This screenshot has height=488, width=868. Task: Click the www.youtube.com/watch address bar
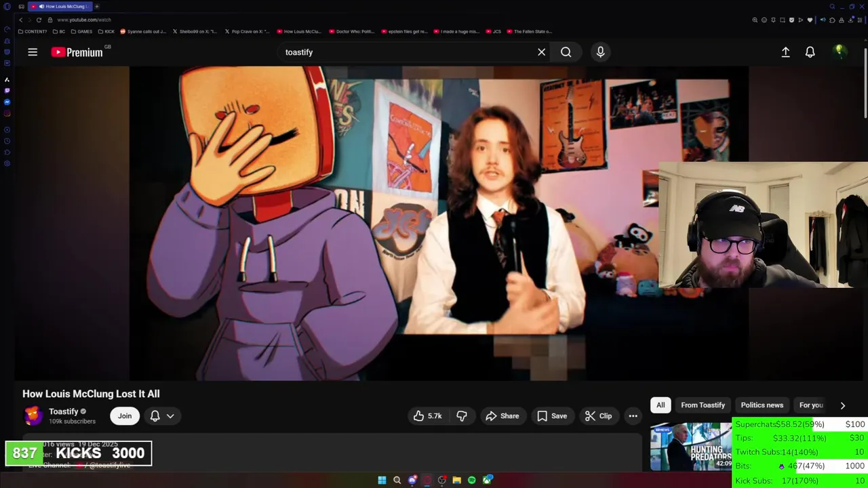click(84, 20)
